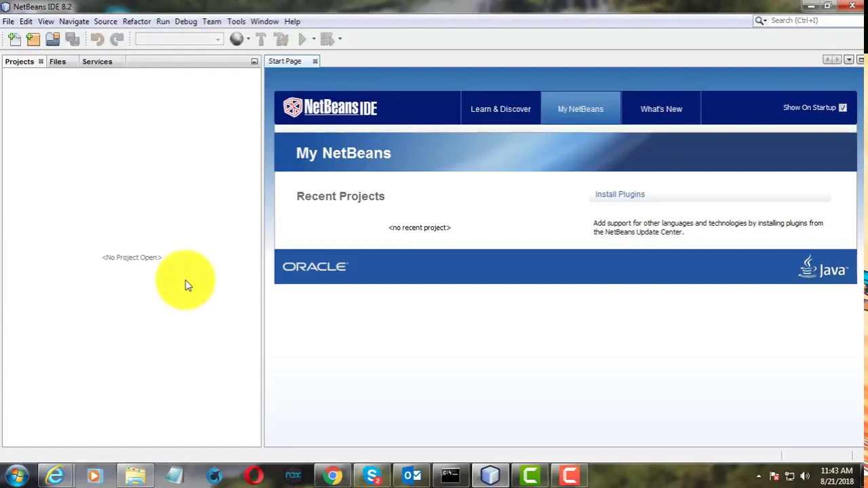Open the editor documents list dropdown
The height and width of the screenshot is (488, 868).
848,60
